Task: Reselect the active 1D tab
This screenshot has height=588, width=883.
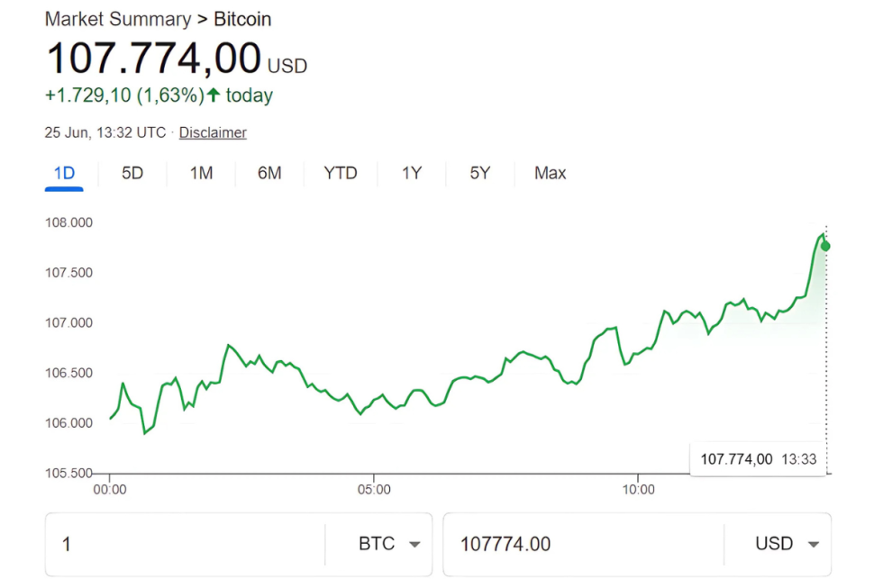Action: pos(63,173)
